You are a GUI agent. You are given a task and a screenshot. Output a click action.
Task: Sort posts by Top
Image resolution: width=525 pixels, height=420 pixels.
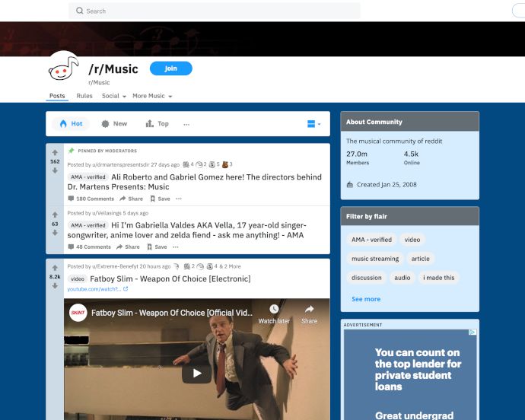[x=157, y=123]
